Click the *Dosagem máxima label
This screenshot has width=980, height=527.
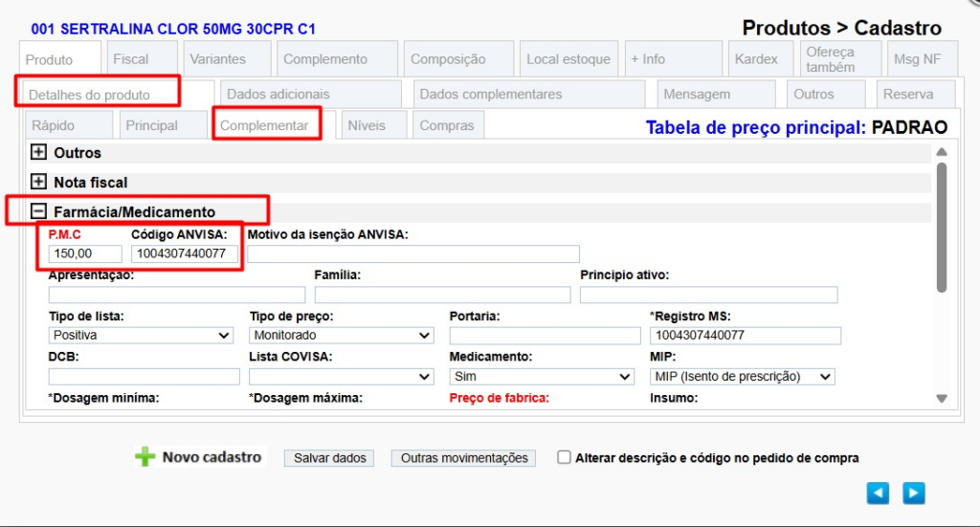[x=305, y=398]
